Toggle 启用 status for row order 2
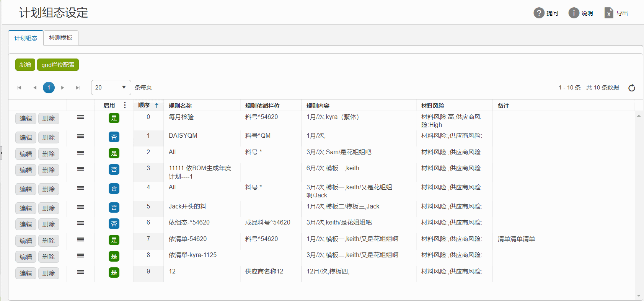Viewport: 644px width, 301px height. (x=114, y=153)
